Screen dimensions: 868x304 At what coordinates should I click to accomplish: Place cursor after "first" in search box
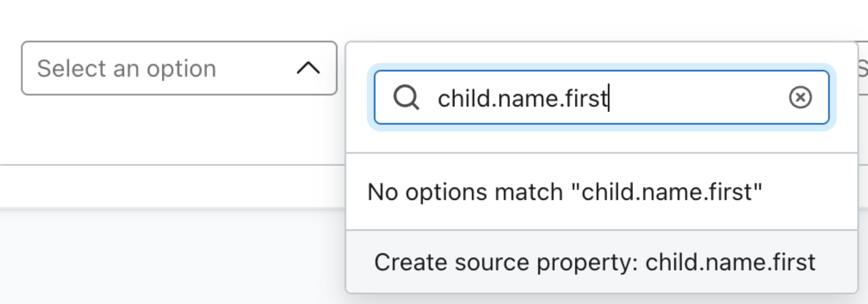[608, 99]
